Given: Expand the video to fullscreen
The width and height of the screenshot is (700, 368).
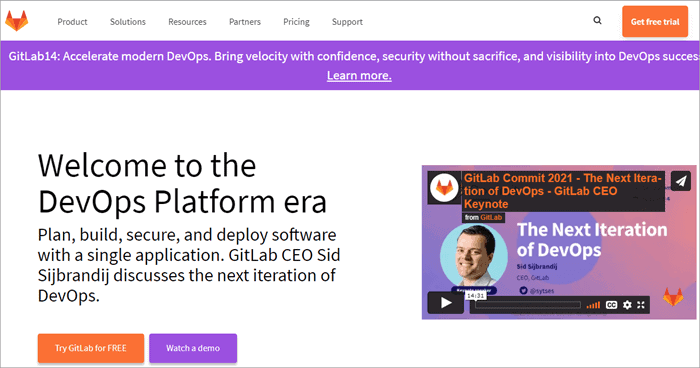Looking at the screenshot, I should tap(641, 305).
